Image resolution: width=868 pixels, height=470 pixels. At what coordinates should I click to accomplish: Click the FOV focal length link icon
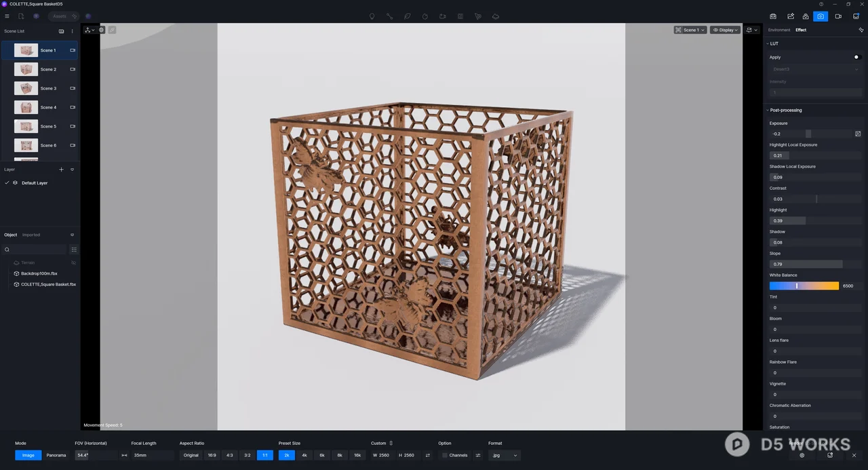(124, 455)
